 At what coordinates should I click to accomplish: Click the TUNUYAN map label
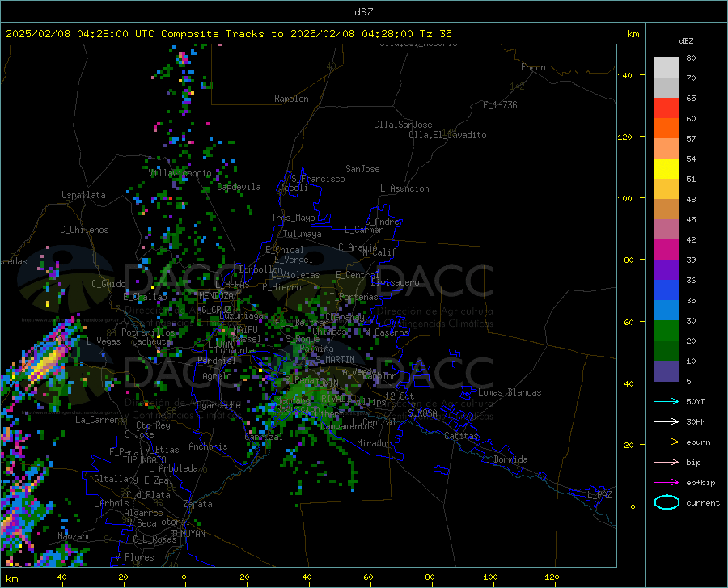point(188,534)
